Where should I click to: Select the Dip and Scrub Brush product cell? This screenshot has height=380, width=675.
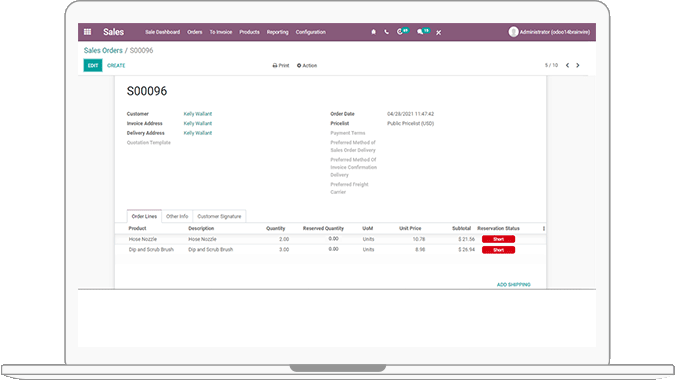(x=151, y=250)
